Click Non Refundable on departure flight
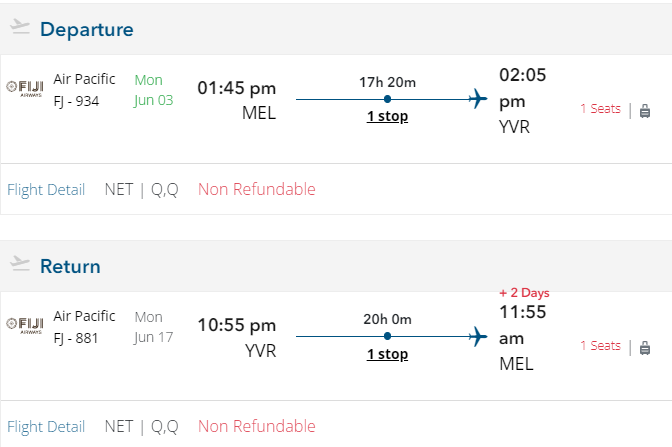The image size is (672, 447). 256,189
